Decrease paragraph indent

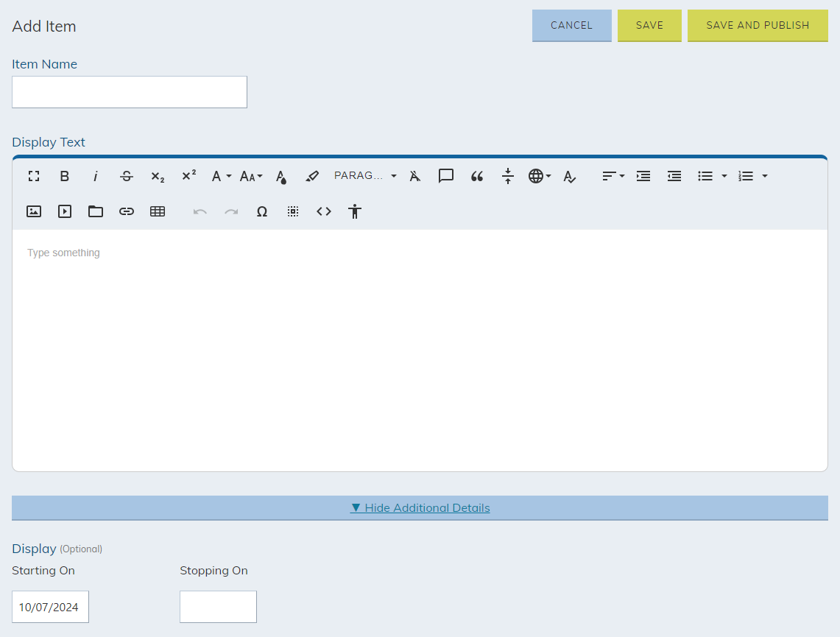pyautogui.click(x=674, y=176)
